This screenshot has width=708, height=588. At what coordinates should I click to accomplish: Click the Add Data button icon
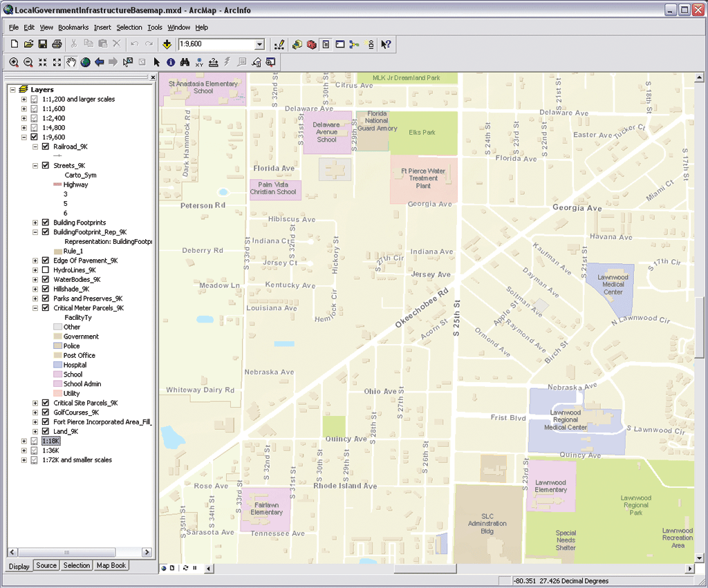click(x=167, y=44)
